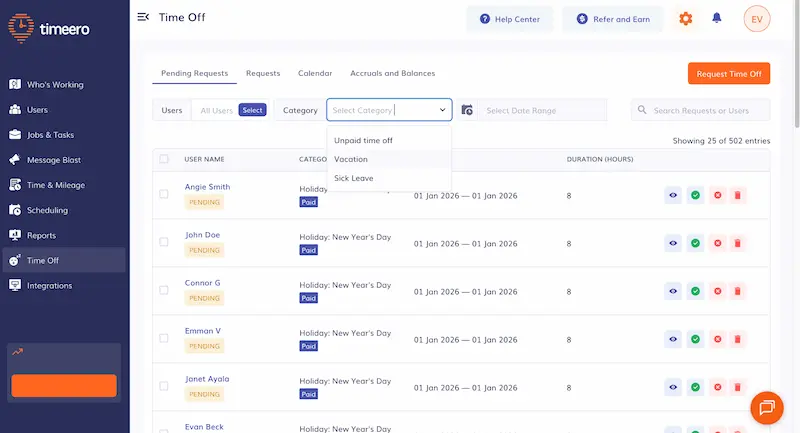Delete Janet Ayala's request
Image resolution: width=800 pixels, height=433 pixels.
737,387
